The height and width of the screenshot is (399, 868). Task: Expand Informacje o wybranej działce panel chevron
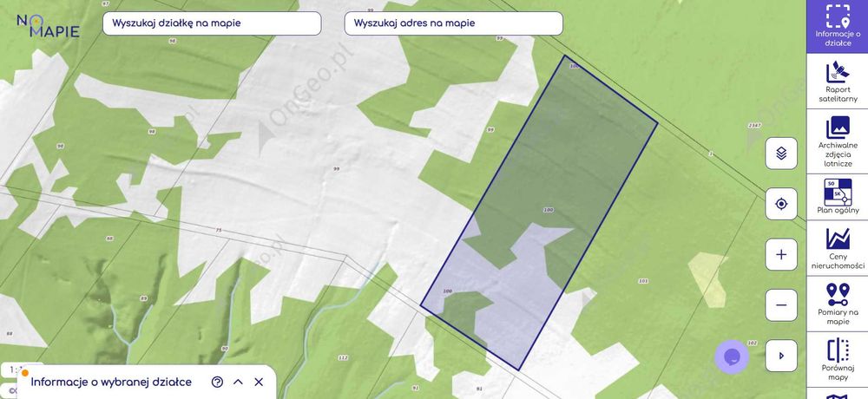pyautogui.click(x=238, y=382)
